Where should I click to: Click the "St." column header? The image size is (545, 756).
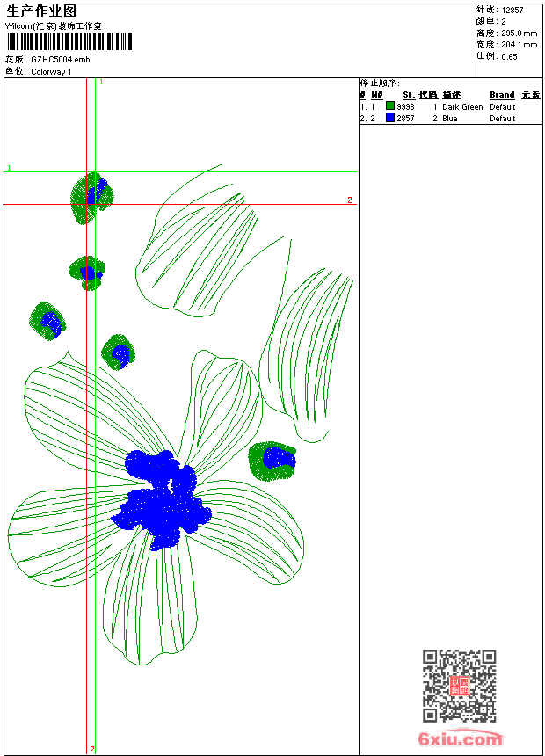409,95
